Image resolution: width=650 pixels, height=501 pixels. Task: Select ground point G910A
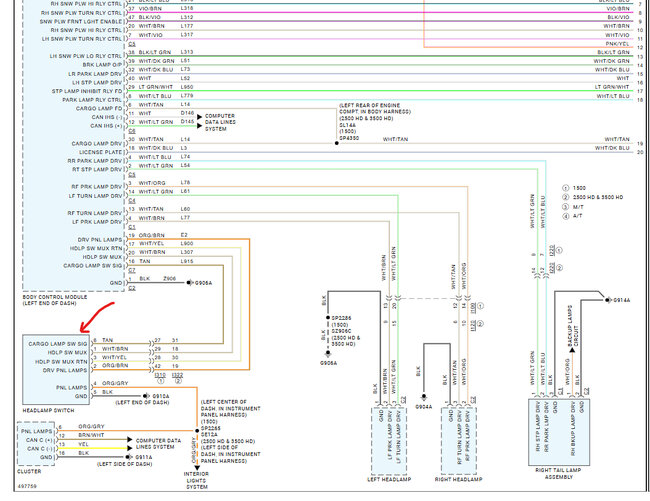coord(161,396)
